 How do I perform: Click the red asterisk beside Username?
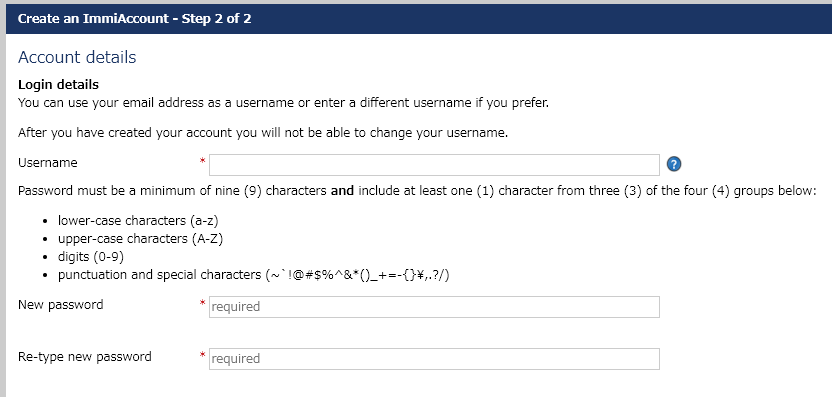point(202,161)
